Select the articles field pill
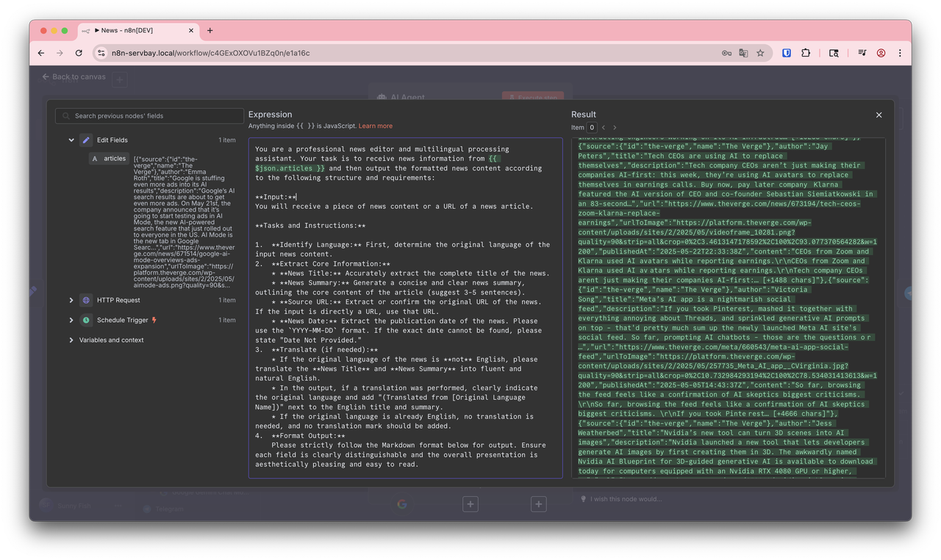 (109, 159)
